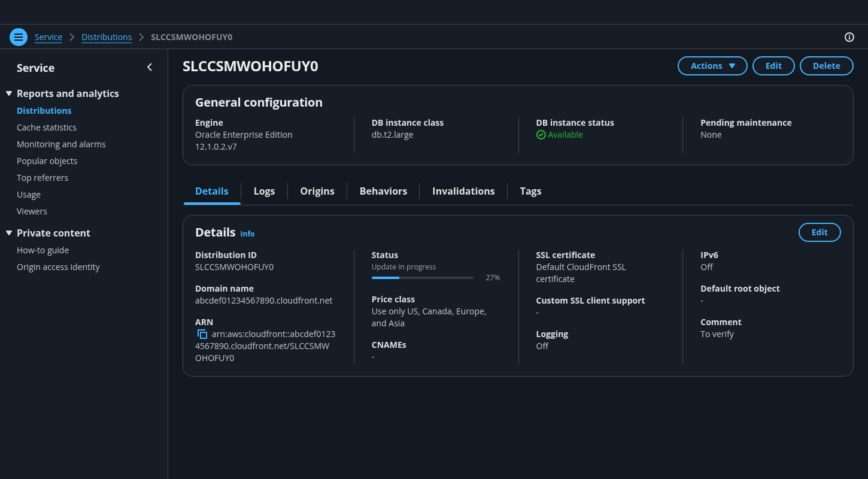Click the Edit button beside Actions

click(773, 66)
